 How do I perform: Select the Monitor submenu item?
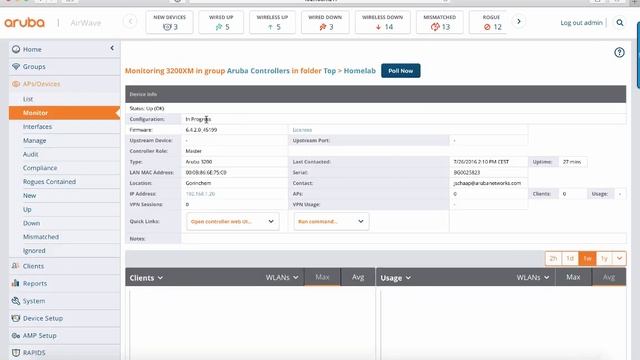tap(64, 113)
